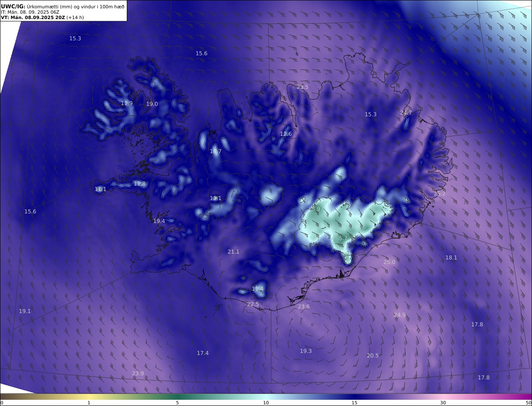Viewport: 532px width, 406px height.
Task: Click the 24.7 value in the northeast
Action: coord(406,113)
